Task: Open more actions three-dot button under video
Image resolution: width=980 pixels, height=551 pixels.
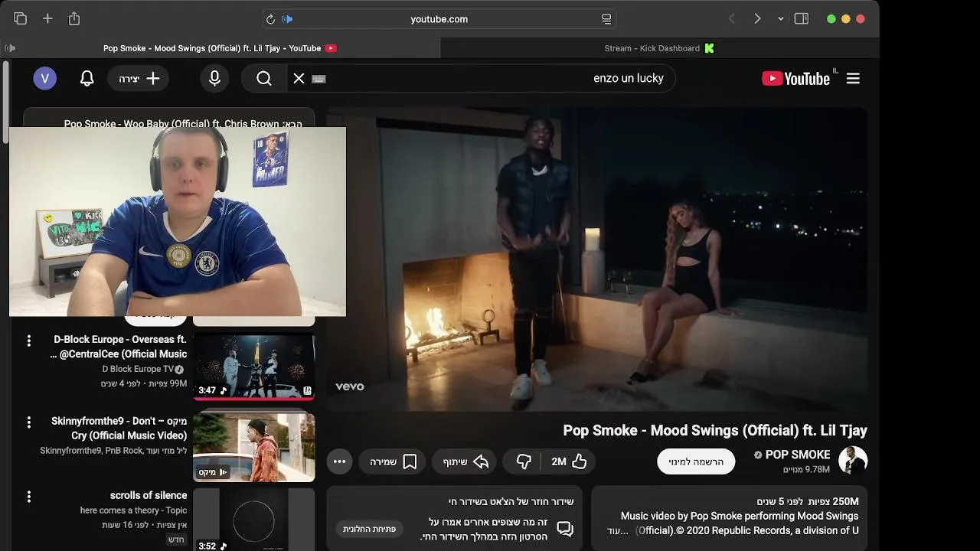Action: [x=339, y=461]
